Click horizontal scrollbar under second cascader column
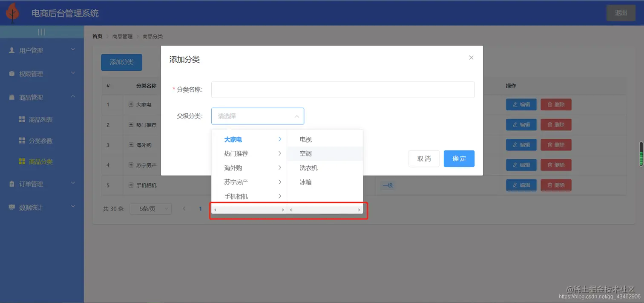 pyautogui.click(x=325, y=210)
